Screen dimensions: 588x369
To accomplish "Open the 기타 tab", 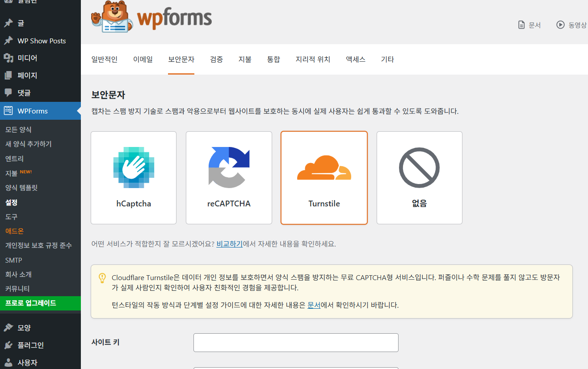I will click(x=387, y=59).
